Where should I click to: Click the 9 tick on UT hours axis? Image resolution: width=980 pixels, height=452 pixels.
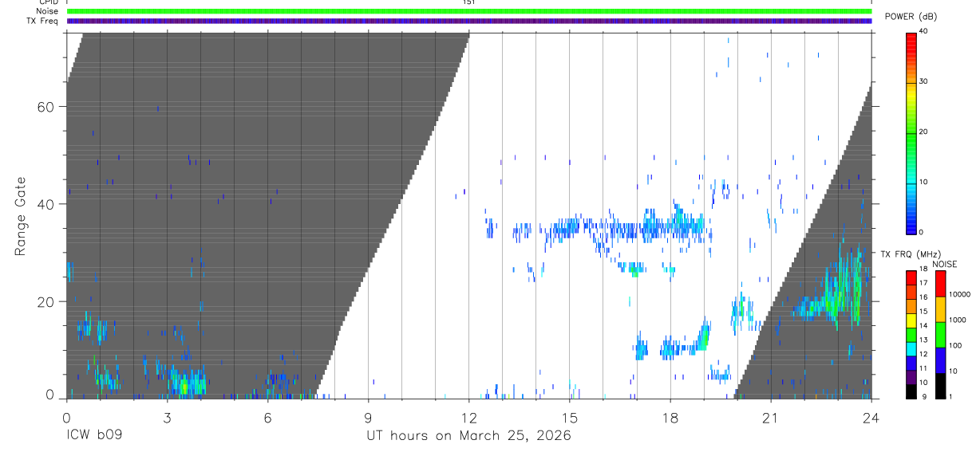tap(368, 417)
